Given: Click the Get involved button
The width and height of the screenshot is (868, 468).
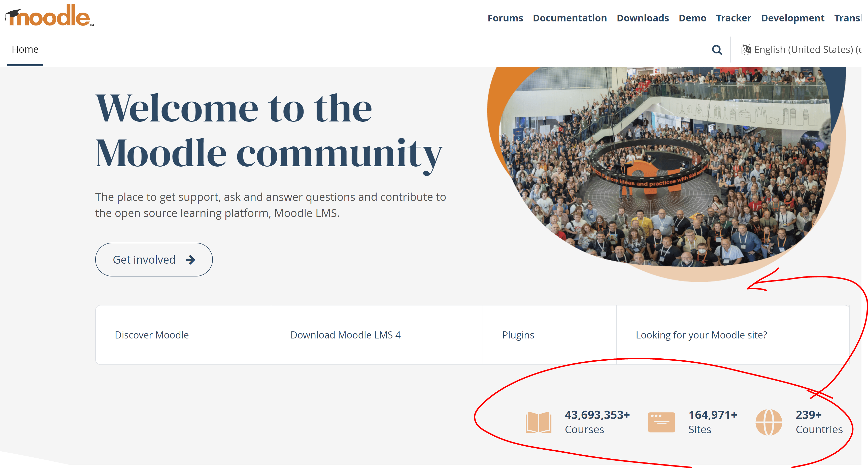Looking at the screenshot, I should click(x=154, y=260).
